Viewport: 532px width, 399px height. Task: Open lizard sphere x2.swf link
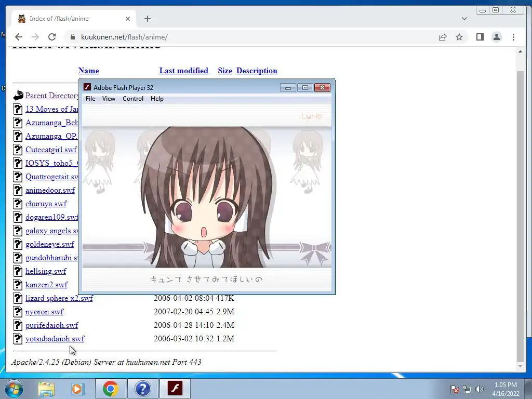[59, 298]
